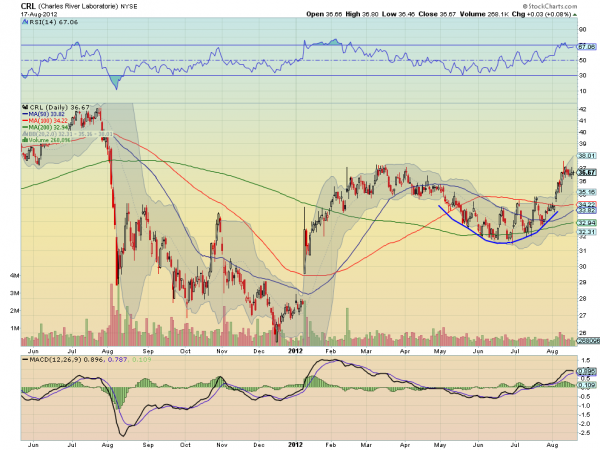Click the purple 0.787 signal value in the MACD legend

pyautogui.click(x=118, y=360)
